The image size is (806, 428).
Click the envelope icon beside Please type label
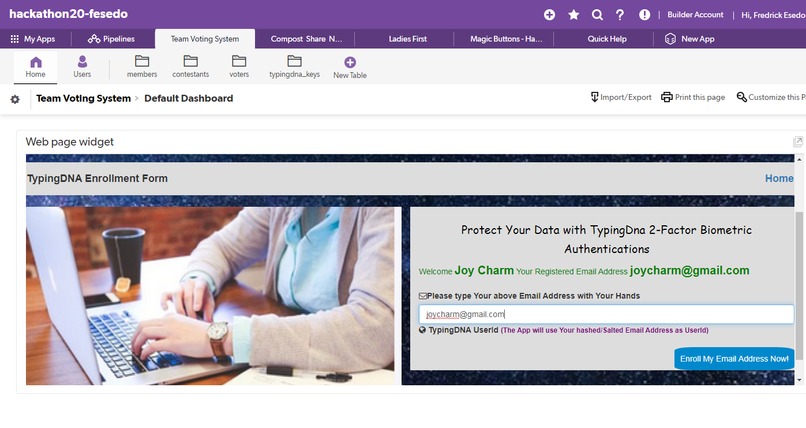pos(423,296)
